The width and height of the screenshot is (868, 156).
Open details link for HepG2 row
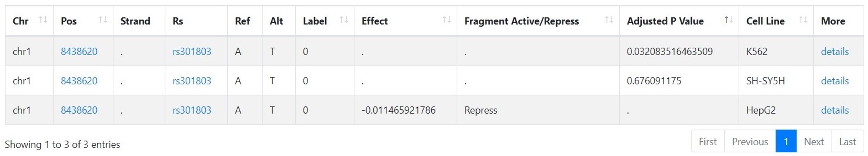click(834, 110)
